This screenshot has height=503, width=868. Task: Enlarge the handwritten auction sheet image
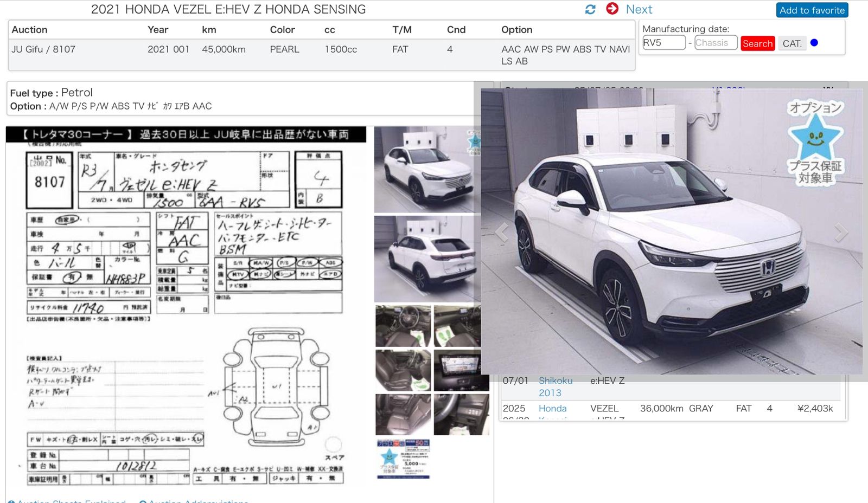(x=186, y=309)
